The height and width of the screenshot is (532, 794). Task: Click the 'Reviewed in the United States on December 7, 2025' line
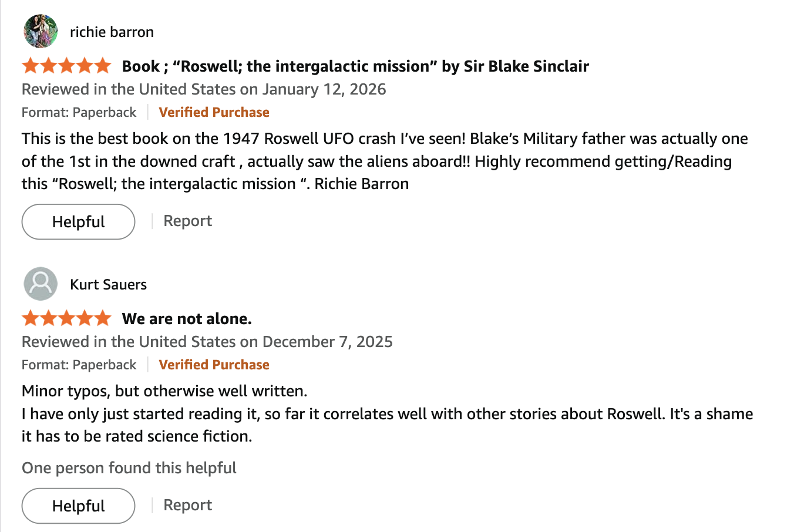point(207,342)
